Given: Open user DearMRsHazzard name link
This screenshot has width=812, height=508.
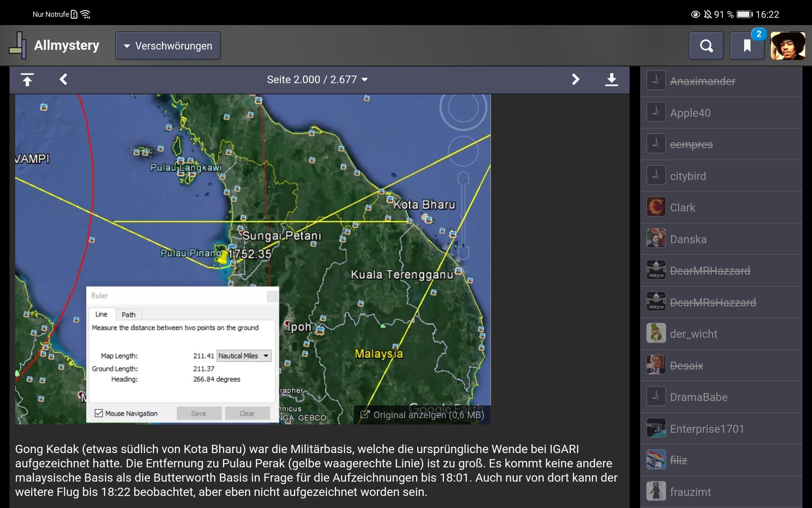Looking at the screenshot, I should pyautogui.click(x=713, y=302).
